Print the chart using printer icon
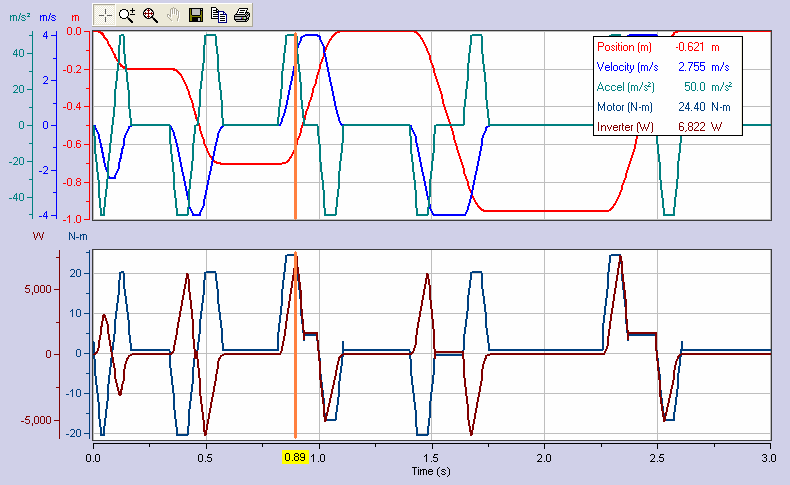This screenshot has height=485, width=790. tap(241, 15)
